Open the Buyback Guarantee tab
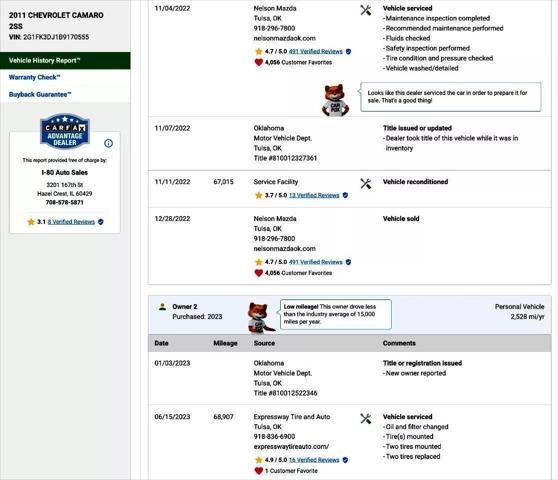This screenshot has width=558, height=480. pyautogui.click(x=40, y=94)
